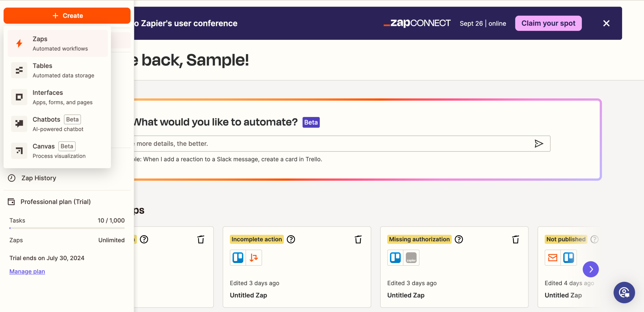This screenshot has width=644, height=312.
Task: Delete the Incomplete action Zap card
Action: pyautogui.click(x=358, y=239)
